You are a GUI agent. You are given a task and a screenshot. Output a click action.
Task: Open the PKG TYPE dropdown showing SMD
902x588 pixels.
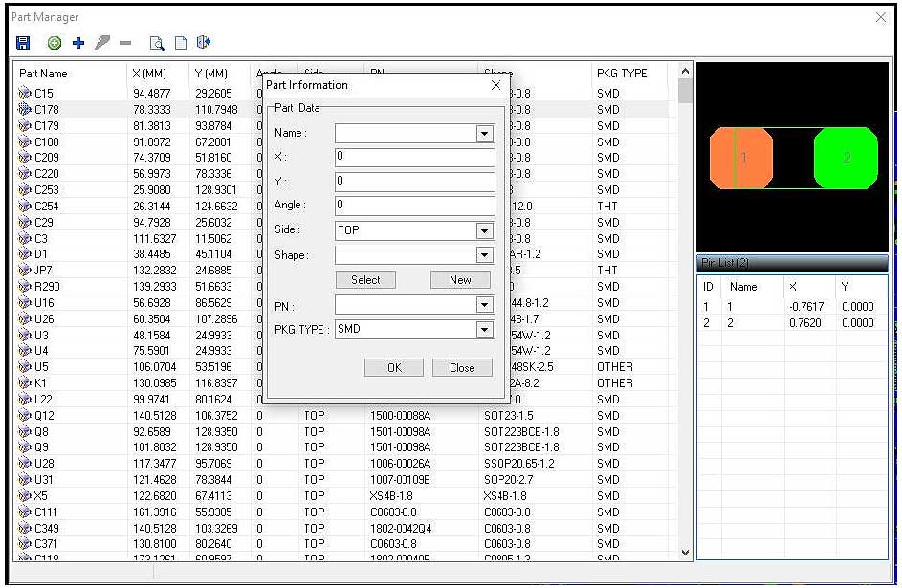tap(485, 329)
